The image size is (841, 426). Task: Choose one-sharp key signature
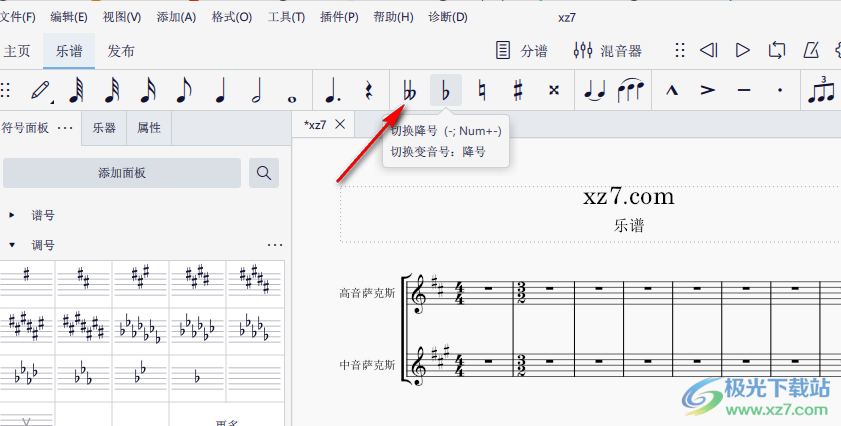(x=26, y=283)
